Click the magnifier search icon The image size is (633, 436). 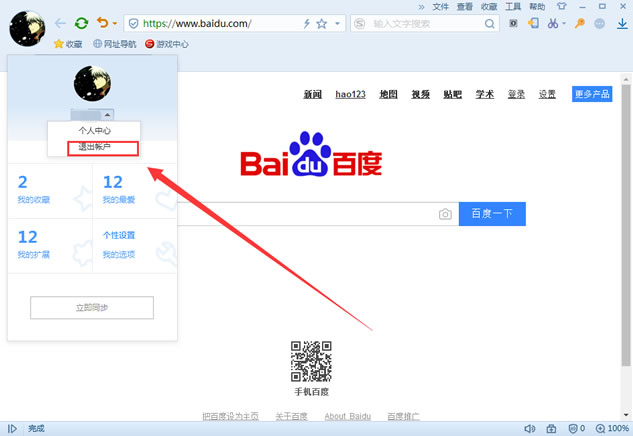(x=490, y=24)
